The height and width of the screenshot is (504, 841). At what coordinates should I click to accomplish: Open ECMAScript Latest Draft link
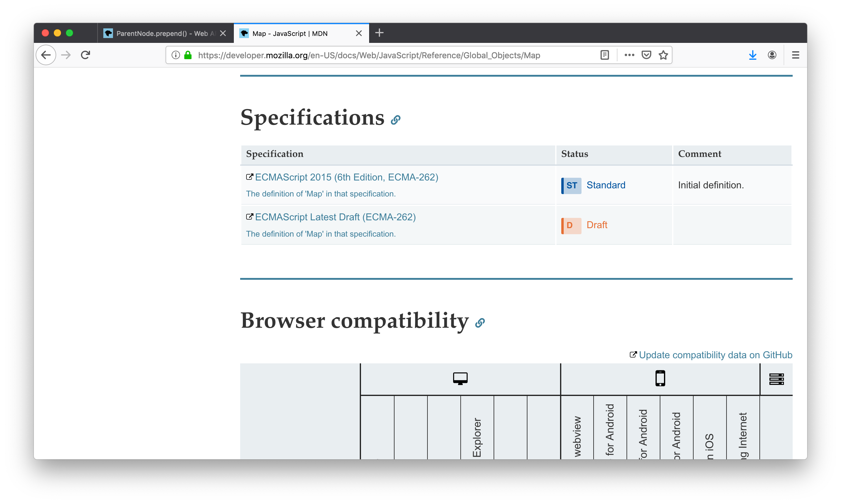tap(335, 217)
